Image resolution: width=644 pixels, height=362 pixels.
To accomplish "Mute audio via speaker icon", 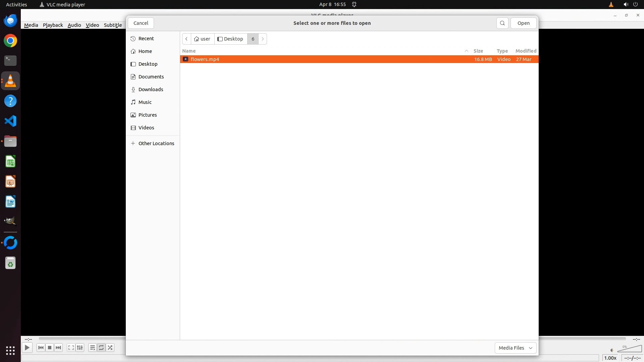I will (612, 350).
